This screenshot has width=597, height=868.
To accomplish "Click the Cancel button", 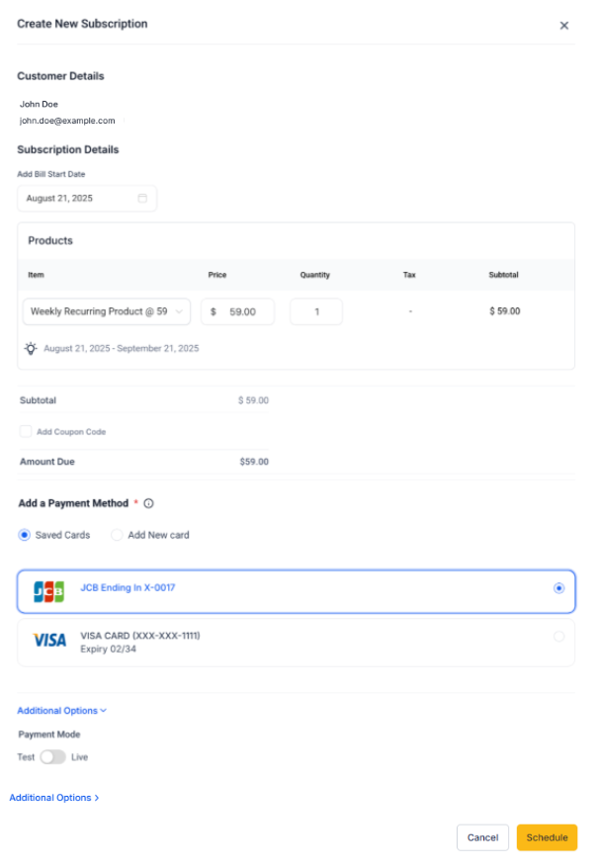I will [482, 837].
